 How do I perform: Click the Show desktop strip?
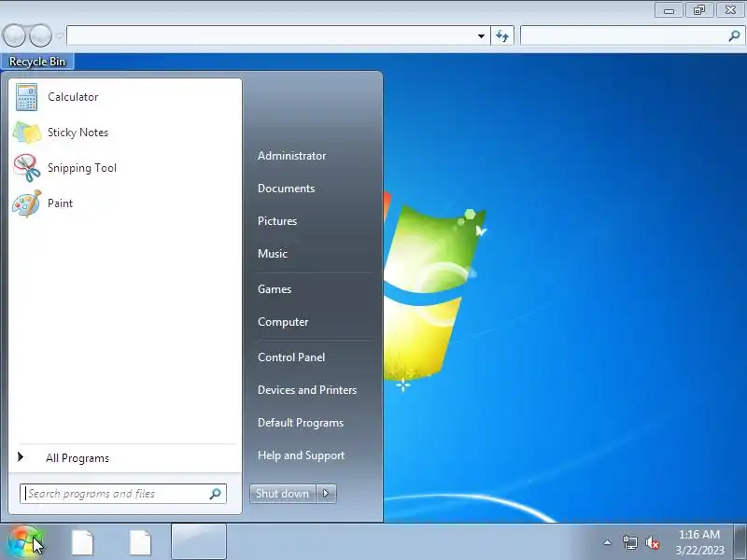[740, 542]
